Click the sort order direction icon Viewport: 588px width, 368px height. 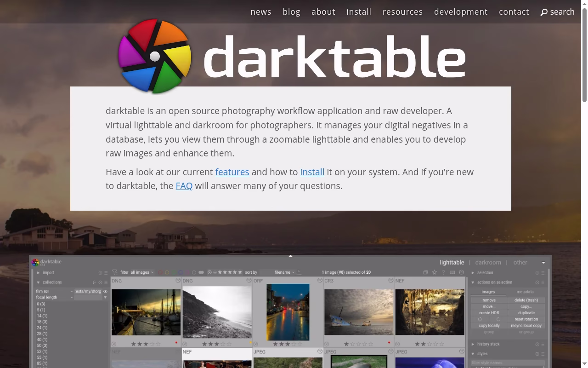(x=299, y=272)
